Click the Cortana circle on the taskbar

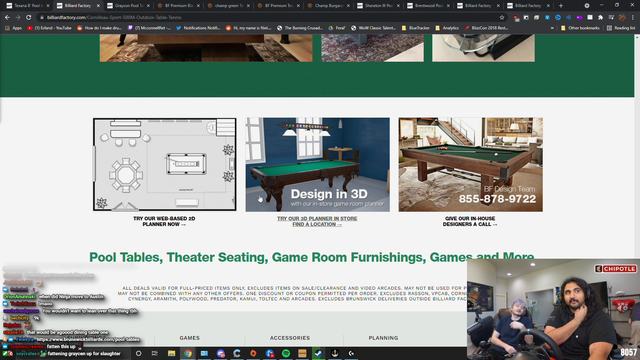pos(138,353)
